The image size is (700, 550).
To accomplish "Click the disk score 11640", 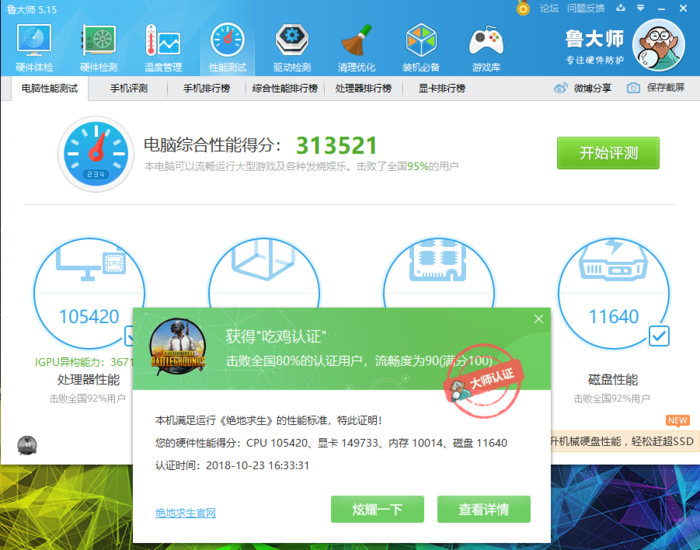I will coord(614,317).
